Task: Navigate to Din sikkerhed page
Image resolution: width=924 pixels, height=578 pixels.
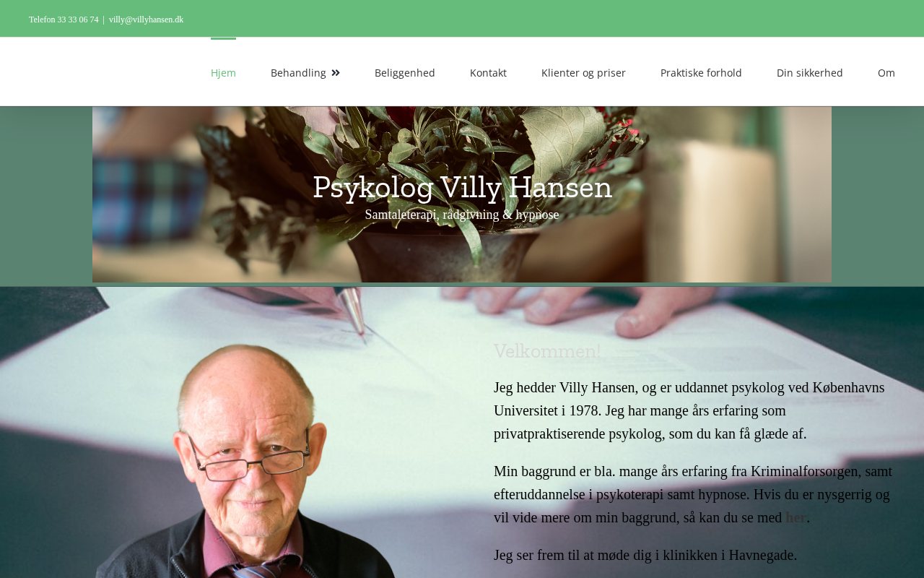Action: tap(810, 73)
